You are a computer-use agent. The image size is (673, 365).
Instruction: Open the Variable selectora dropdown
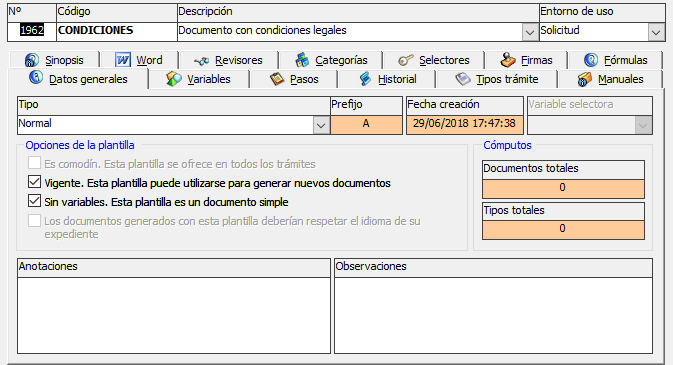point(643,125)
